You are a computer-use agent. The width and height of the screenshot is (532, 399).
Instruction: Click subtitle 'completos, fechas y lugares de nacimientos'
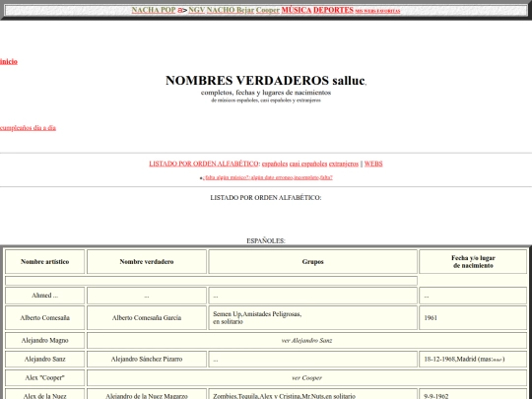[266, 93]
